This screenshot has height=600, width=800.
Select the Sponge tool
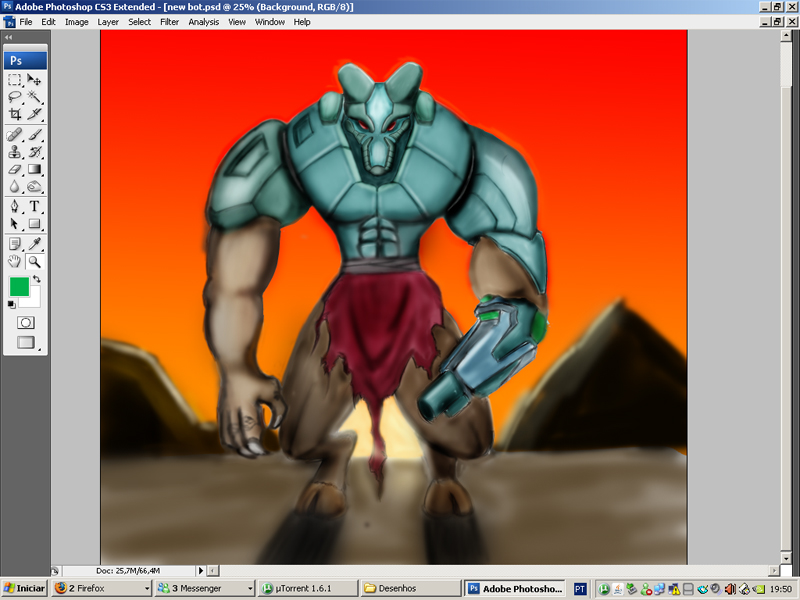(x=34, y=186)
